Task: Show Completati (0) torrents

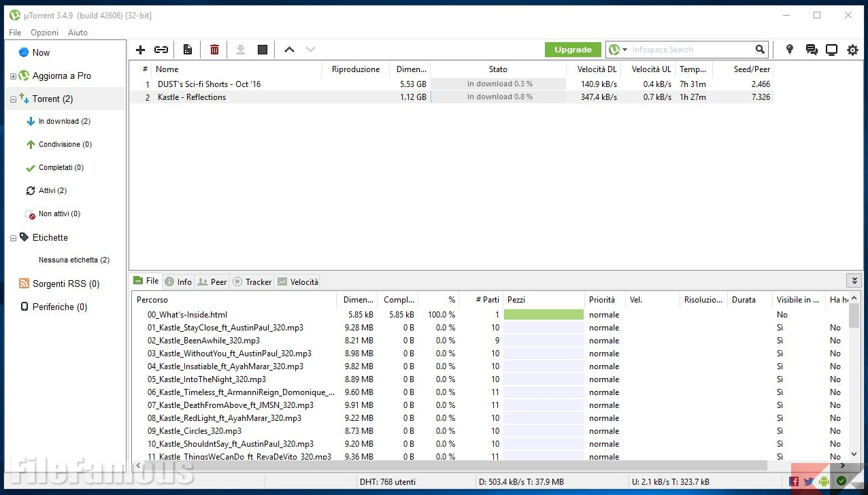Action: tap(61, 167)
